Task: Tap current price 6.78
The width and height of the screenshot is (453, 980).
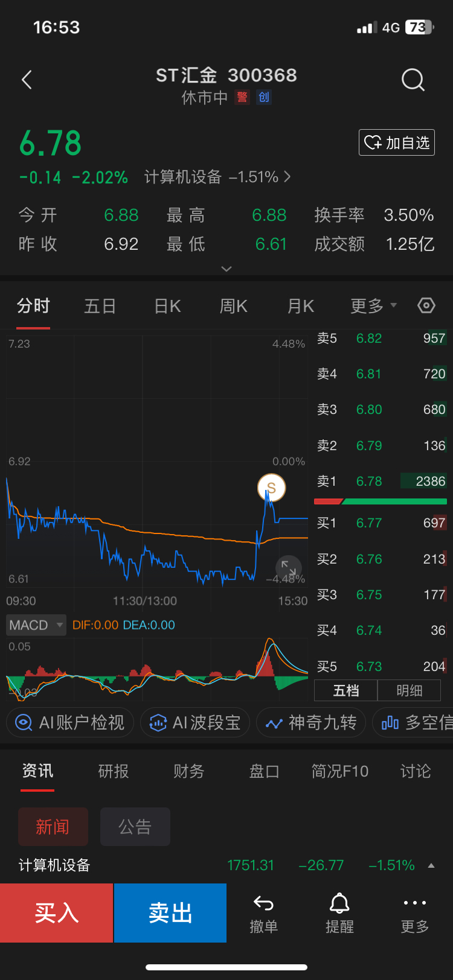Action: [51, 143]
